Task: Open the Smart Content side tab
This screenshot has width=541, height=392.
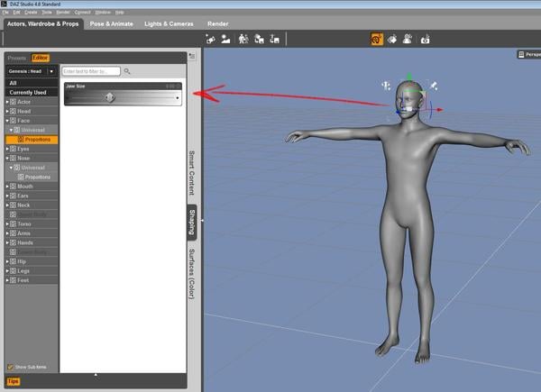Action: (x=192, y=173)
